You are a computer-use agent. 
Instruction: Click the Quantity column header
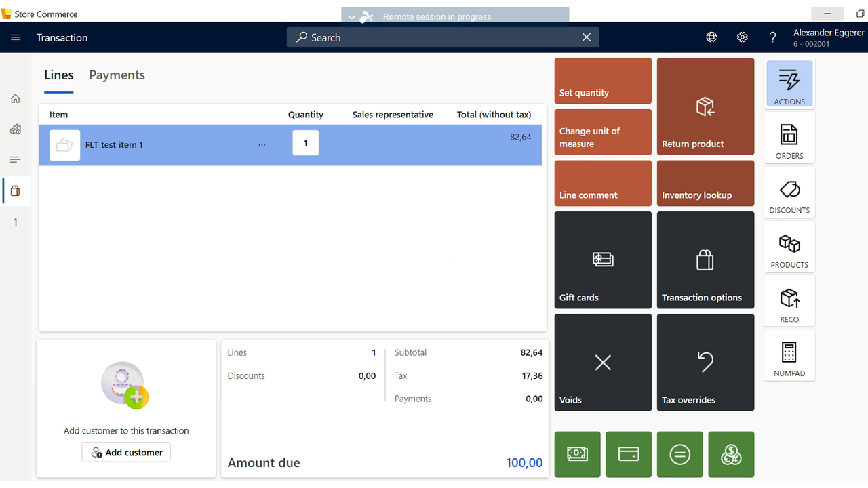305,115
